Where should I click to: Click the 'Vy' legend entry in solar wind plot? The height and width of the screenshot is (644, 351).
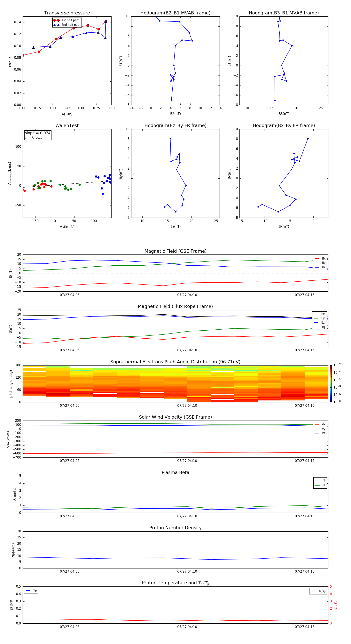tap(320, 429)
